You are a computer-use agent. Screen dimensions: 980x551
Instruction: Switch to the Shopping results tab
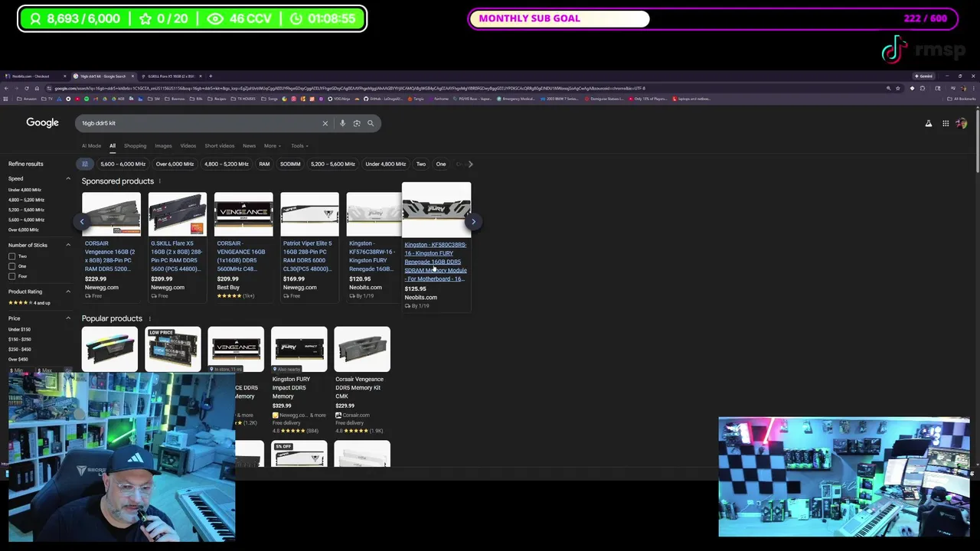click(x=135, y=145)
